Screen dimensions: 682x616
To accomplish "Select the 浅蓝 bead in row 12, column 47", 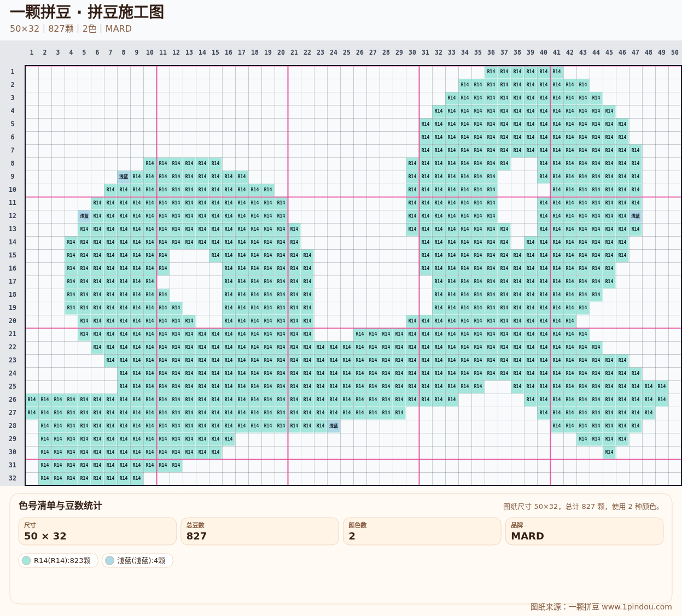I will point(636,216).
